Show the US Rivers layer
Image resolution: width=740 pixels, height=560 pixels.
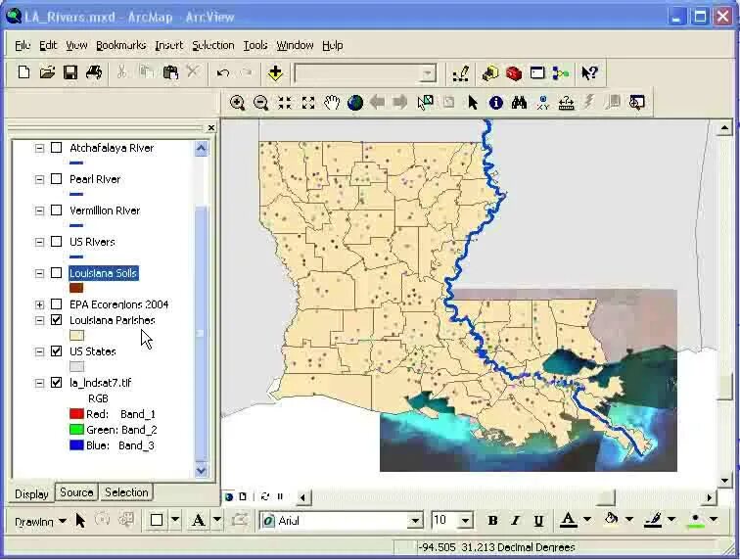point(56,241)
